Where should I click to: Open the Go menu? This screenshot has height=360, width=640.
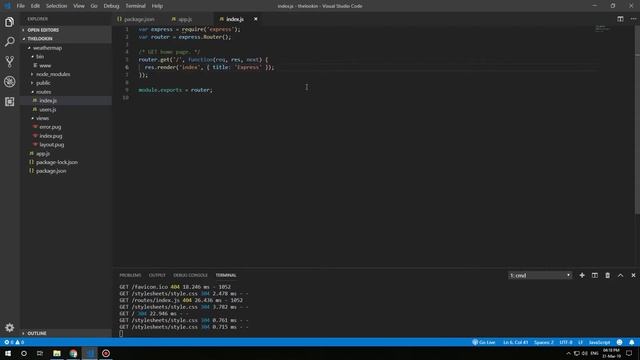(x=94, y=6)
